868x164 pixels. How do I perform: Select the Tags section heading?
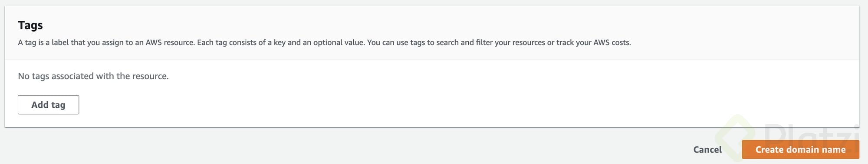click(30, 26)
